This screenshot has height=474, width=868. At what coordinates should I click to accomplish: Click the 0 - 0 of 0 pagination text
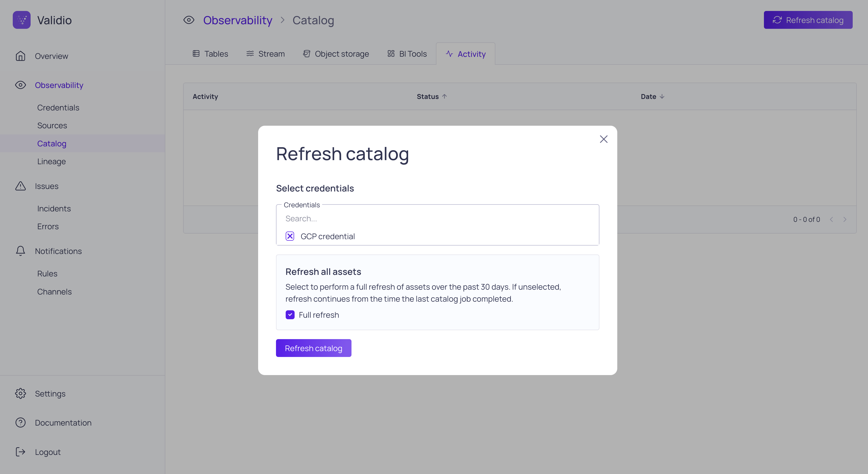(x=806, y=219)
